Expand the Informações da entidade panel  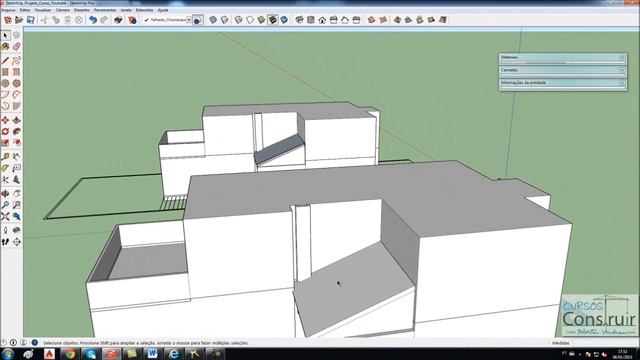[562, 83]
